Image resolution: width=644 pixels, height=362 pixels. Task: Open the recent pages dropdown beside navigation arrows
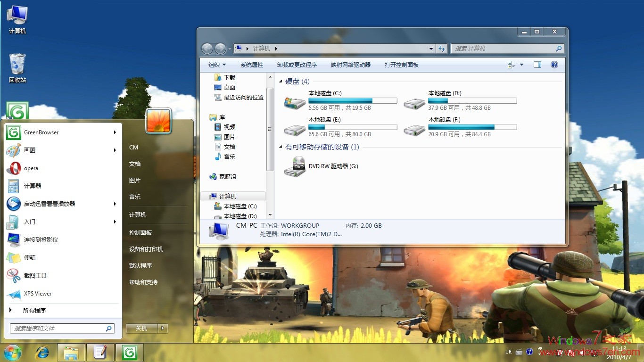[230, 49]
